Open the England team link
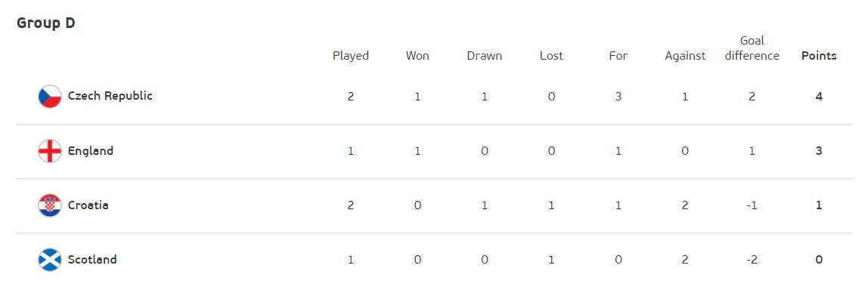The height and width of the screenshot is (290, 868). click(x=90, y=150)
